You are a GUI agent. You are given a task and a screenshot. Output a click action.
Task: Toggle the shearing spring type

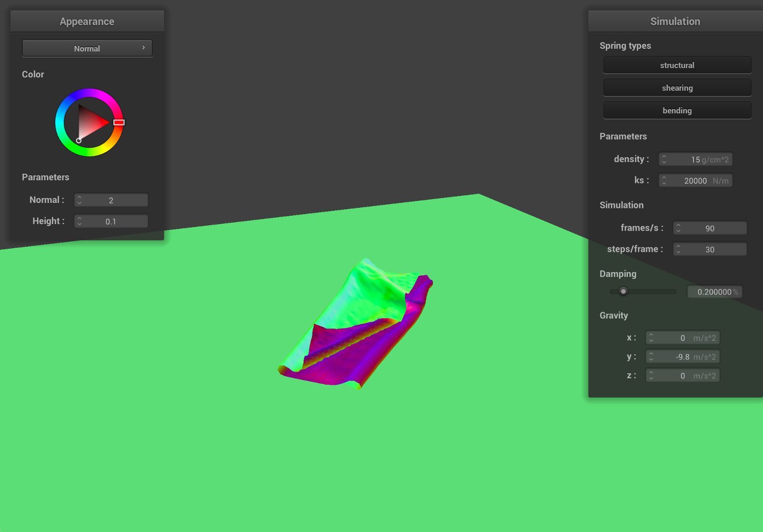pyautogui.click(x=677, y=88)
